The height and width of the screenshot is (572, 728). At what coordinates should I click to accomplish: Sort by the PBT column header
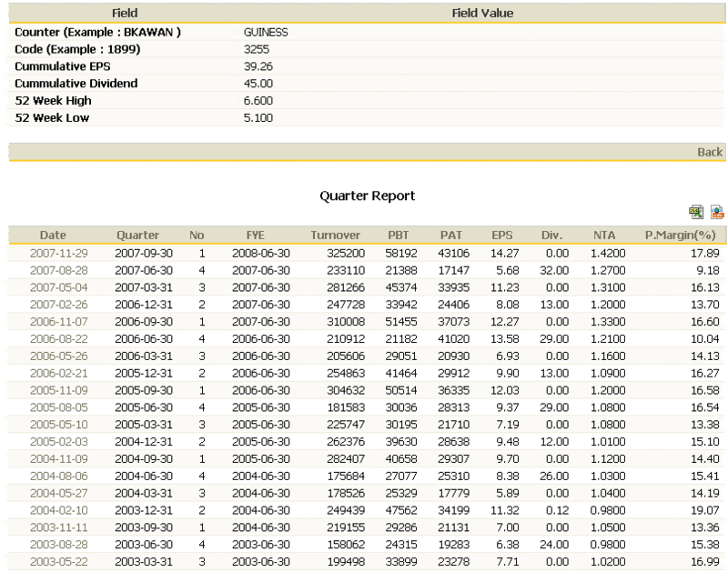pyautogui.click(x=399, y=236)
